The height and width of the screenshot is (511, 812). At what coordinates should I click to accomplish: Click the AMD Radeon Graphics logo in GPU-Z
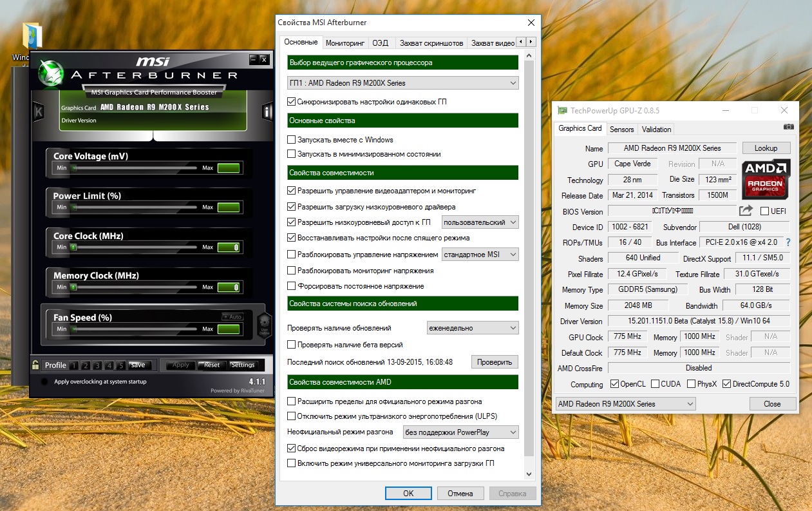(x=766, y=179)
